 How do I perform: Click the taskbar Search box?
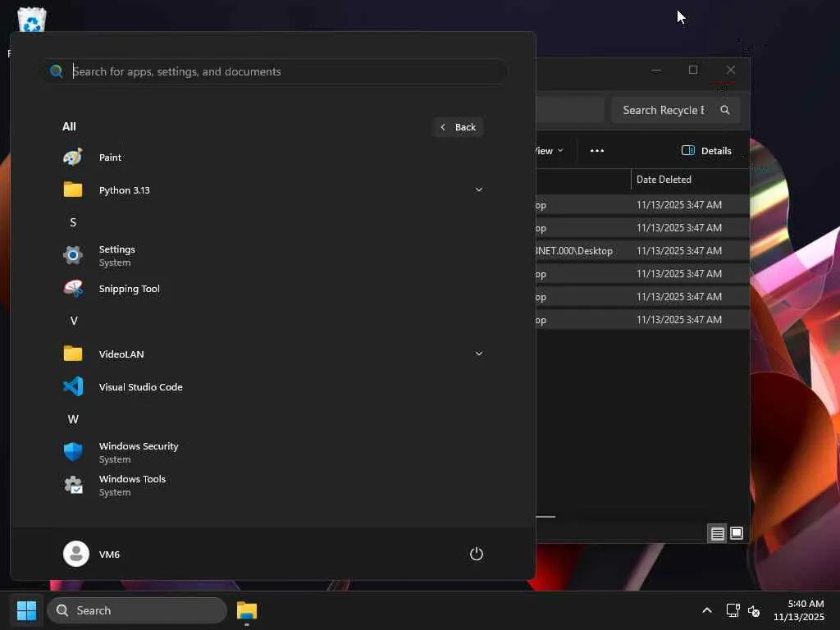[137, 610]
